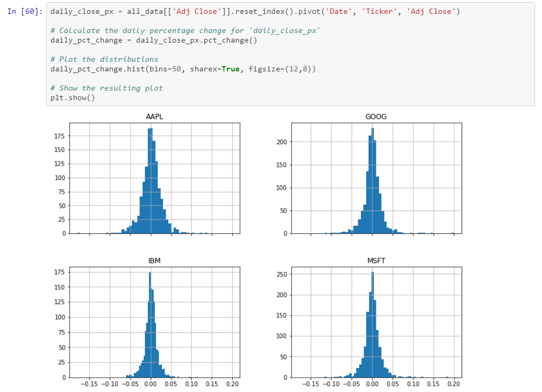
Task: Click the sharex=True argument
Action: pyautogui.click(x=219, y=69)
